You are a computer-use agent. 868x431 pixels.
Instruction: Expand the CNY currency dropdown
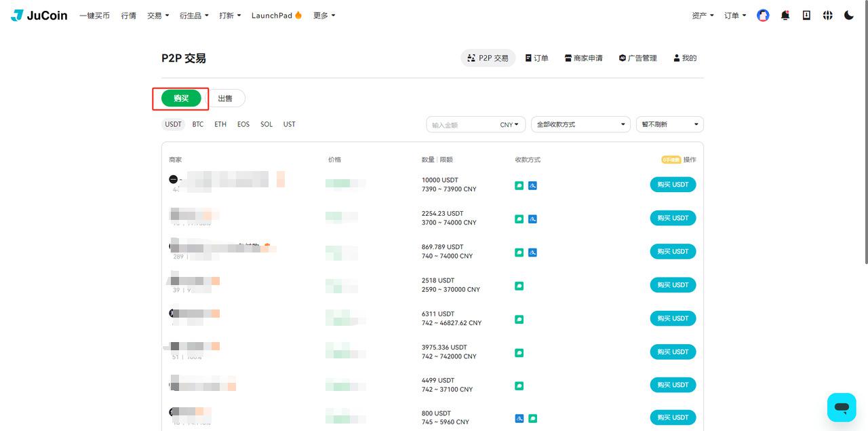point(509,125)
